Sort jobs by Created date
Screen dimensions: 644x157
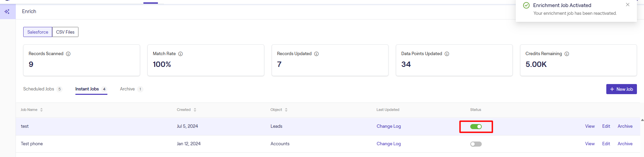point(195,110)
